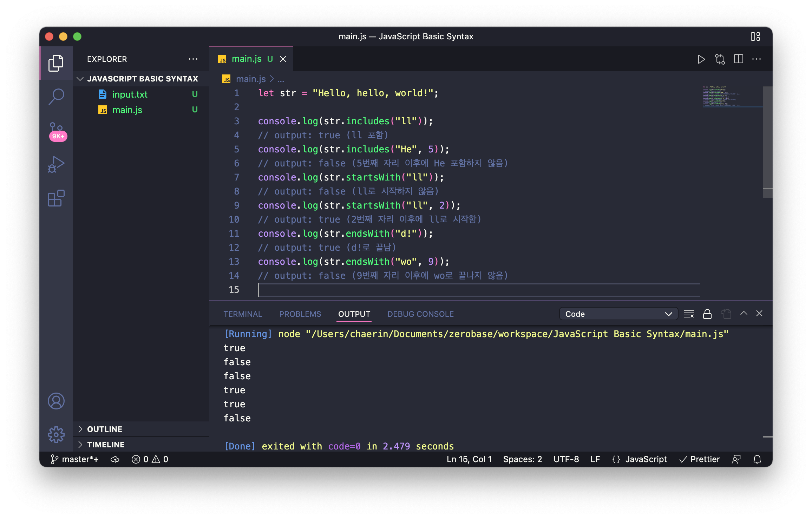Viewport: 812px width, 519px height.
Task: Toggle the output scroll lock
Action: point(707,314)
